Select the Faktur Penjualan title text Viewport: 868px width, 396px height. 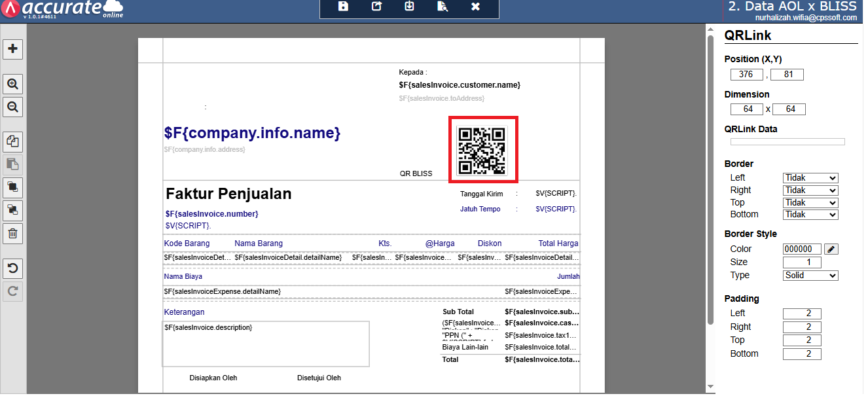(228, 194)
